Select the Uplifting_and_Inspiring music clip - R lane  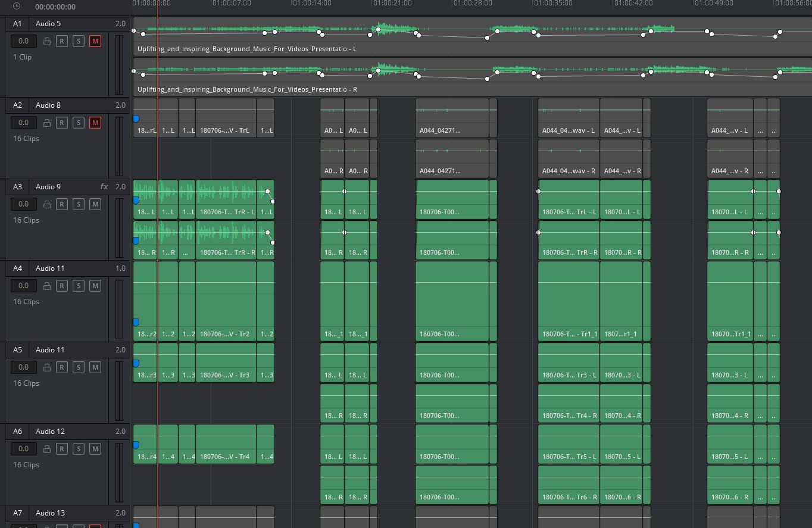473,76
